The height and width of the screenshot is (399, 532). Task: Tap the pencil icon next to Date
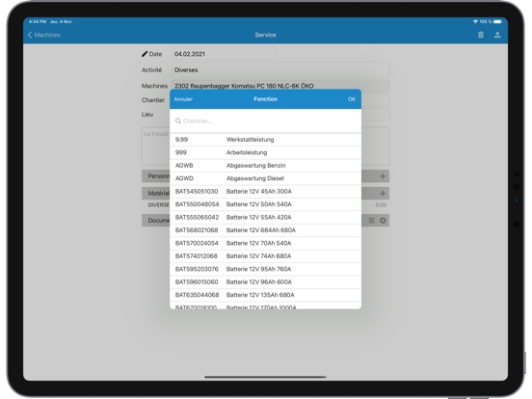coord(145,54)
